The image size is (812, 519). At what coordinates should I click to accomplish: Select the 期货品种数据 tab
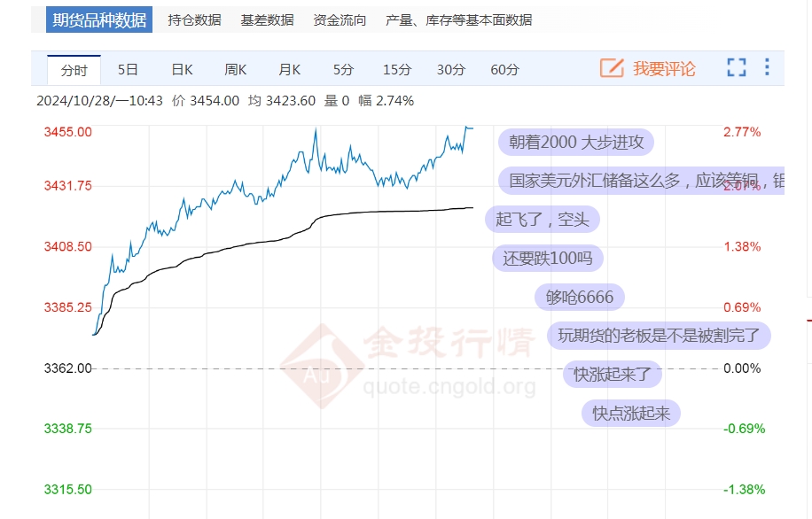(x=99, y=19)
